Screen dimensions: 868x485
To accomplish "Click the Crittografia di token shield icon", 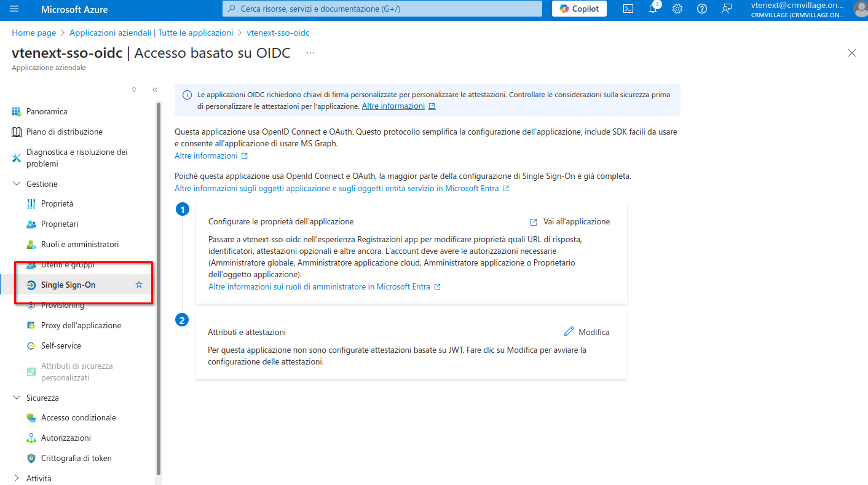I will click(31, 458).
